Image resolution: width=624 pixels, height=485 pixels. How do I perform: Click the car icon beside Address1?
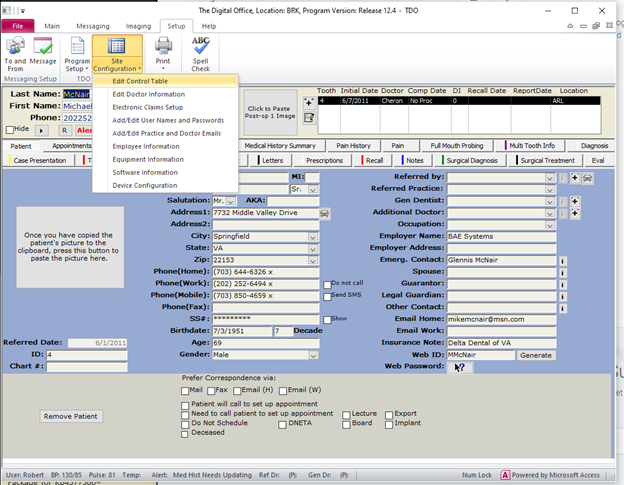326,213
